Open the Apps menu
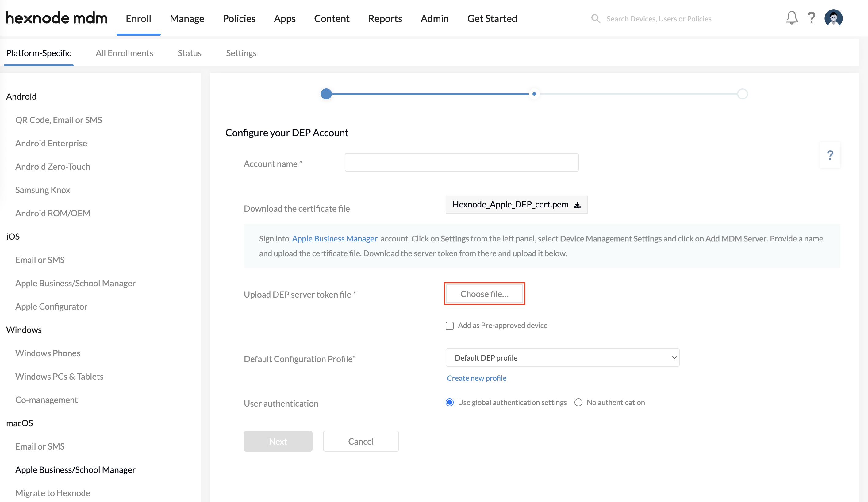 tap(285, 18)
